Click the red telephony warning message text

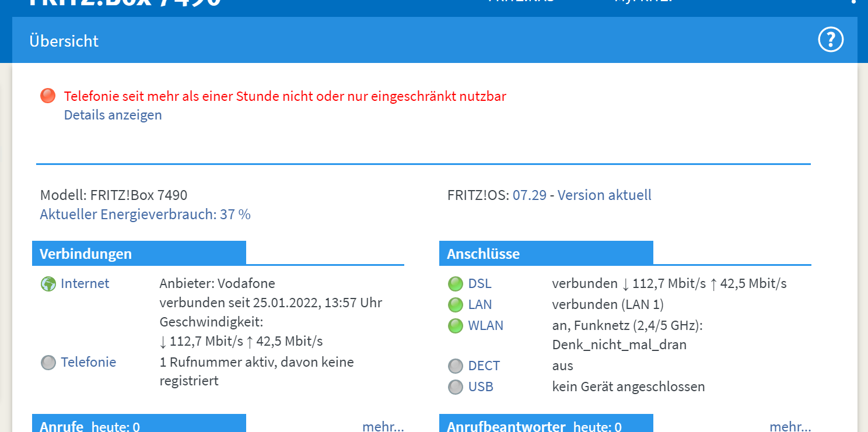(285, 96)
